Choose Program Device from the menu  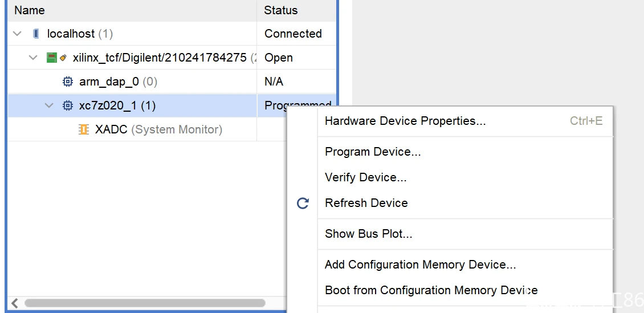pyautogui.click(x=373, y=152)
